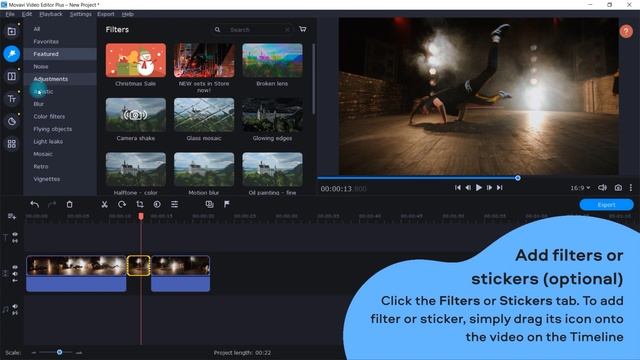Click the preview progress bar handle
This screenshot has height=360, width=640.
pos(518,178)
